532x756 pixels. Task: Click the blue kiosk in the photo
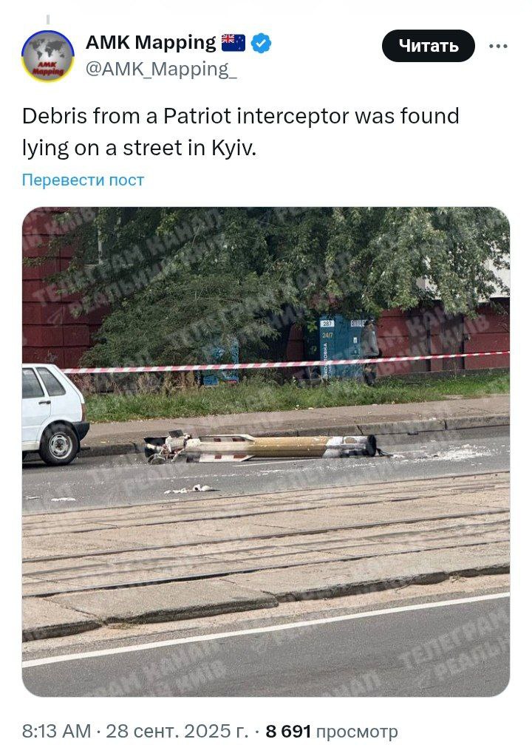tap(342, 346)
